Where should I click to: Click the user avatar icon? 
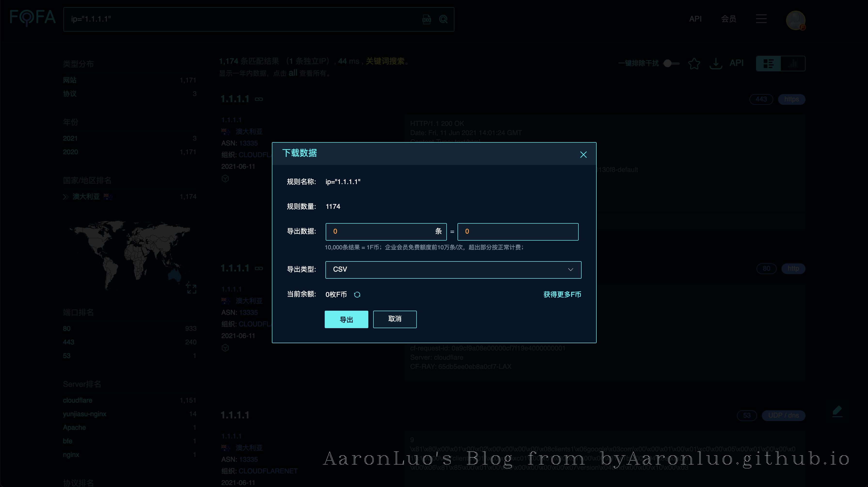pos(796,20)
